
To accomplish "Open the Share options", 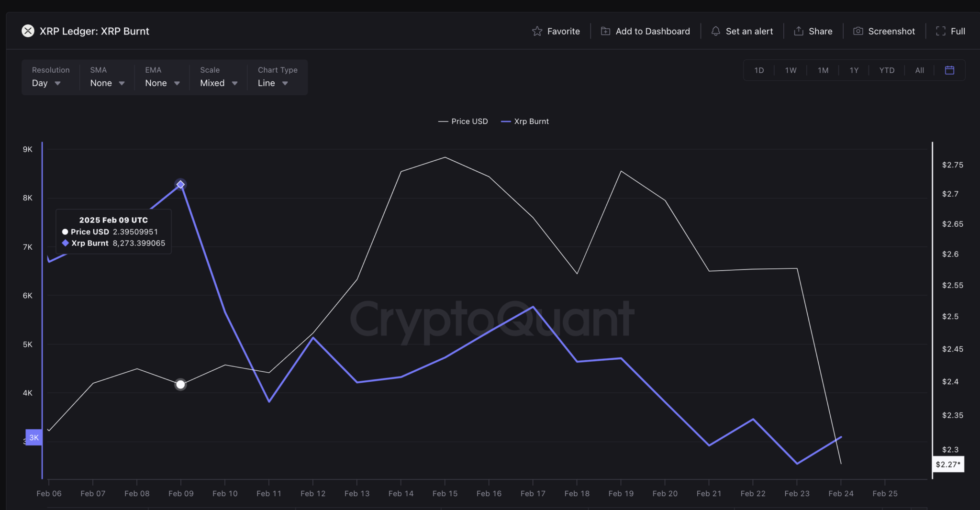I will click(x=813, y=31).
